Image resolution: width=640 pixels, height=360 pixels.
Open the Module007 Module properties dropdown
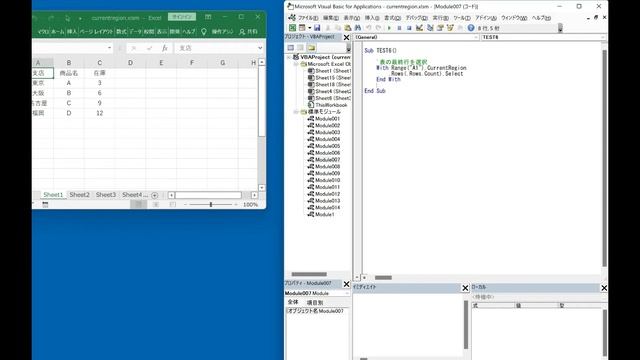pos(347,293)
